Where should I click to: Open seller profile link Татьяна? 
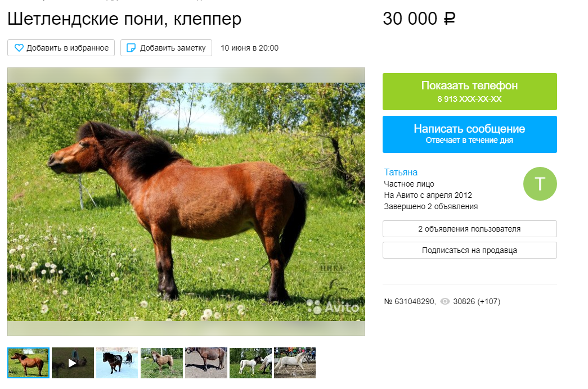coord(401,172)
